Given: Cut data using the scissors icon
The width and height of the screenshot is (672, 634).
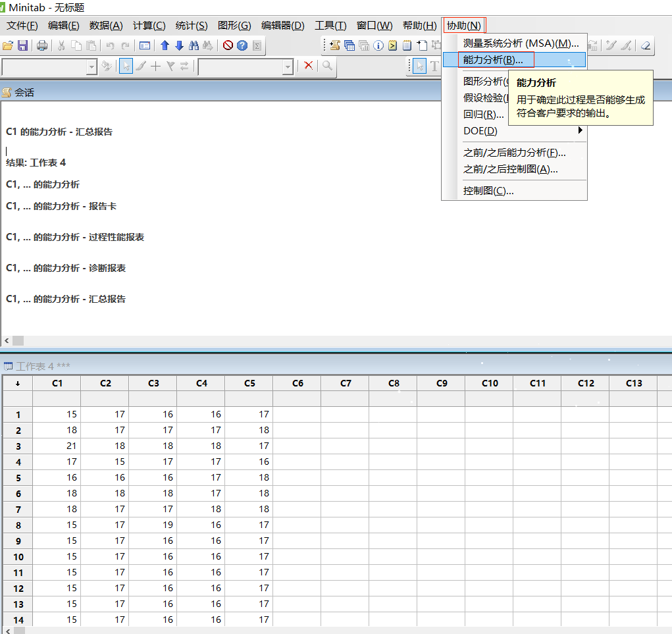Looking at the screenshot, I should tap(61, 46).
